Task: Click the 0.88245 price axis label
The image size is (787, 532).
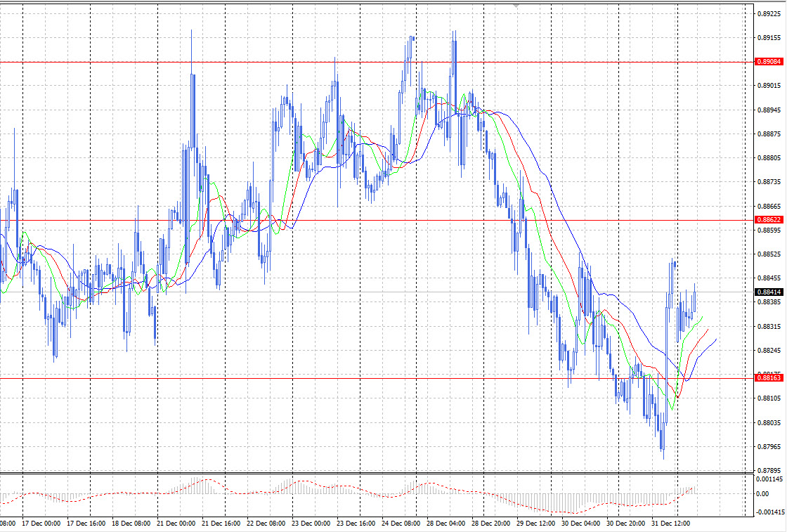Action: [x=769, y=350]
